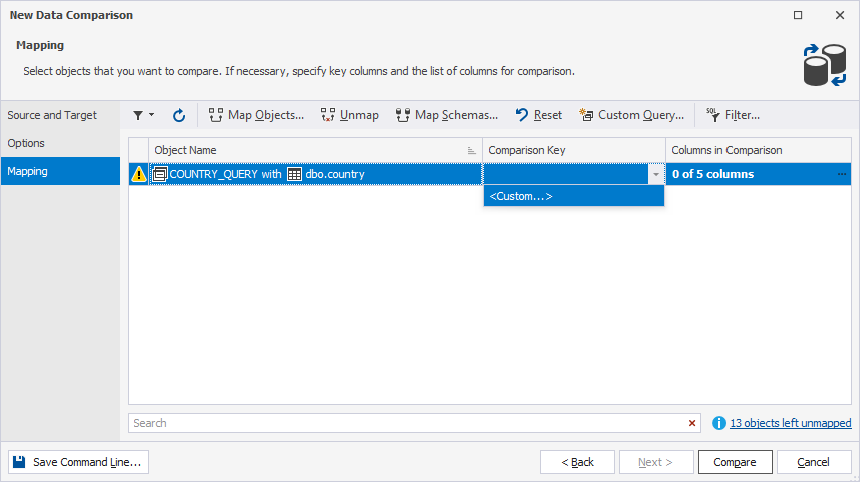Collapse the Comparison Key dropdown arrow
The width and height of the screenshot is (860, 482).
point(655,174)
